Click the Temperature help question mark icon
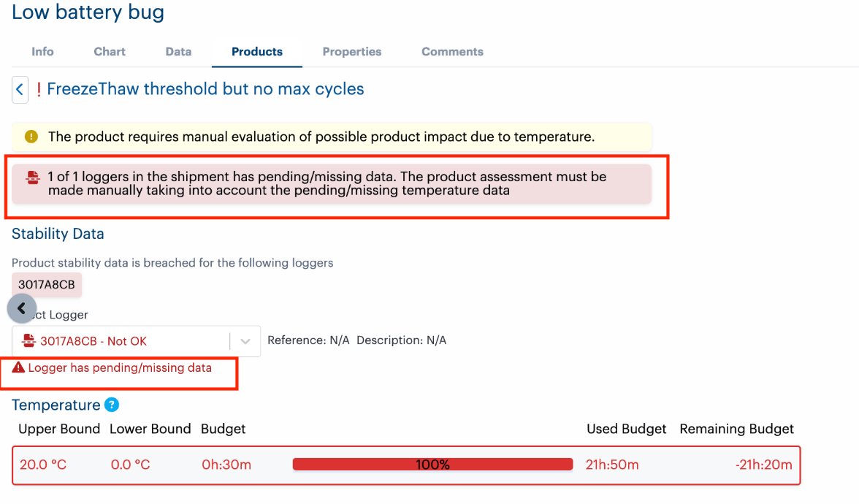859x504 pixels. 112,405
